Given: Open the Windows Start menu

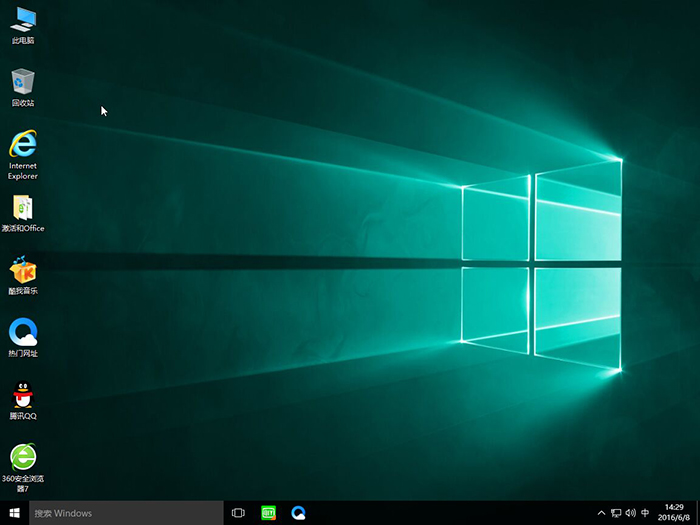Looking at the screenshot, I should (x=14, y=513).
